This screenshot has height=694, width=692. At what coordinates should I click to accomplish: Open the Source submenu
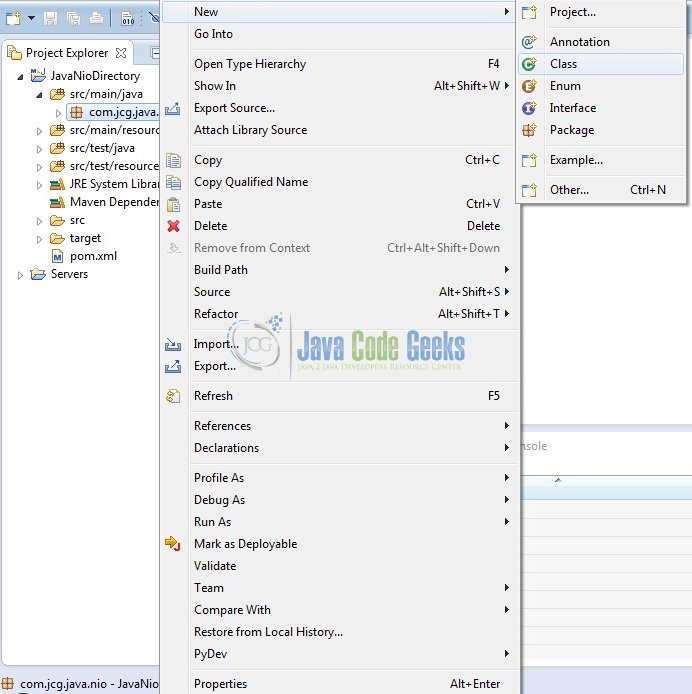[338, 292]
